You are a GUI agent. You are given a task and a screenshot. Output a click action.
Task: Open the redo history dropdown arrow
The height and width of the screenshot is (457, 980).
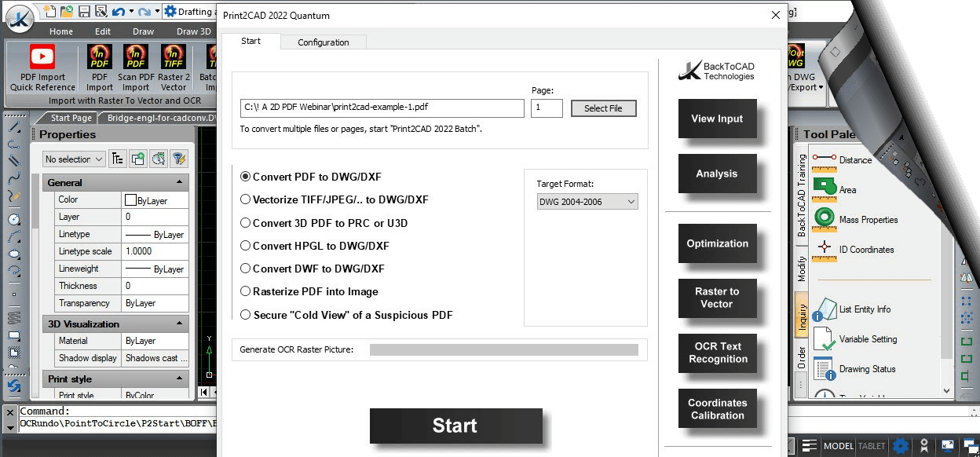tap(157, 12)
